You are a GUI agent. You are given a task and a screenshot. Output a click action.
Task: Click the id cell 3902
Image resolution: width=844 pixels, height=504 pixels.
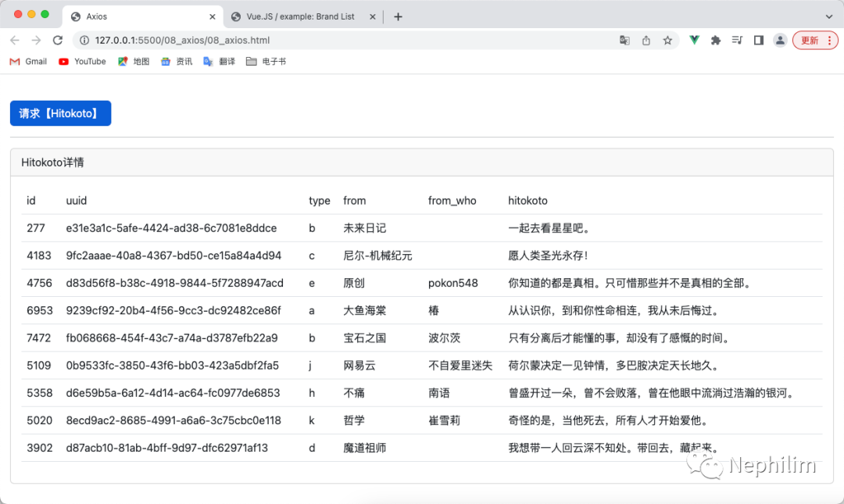39,448
